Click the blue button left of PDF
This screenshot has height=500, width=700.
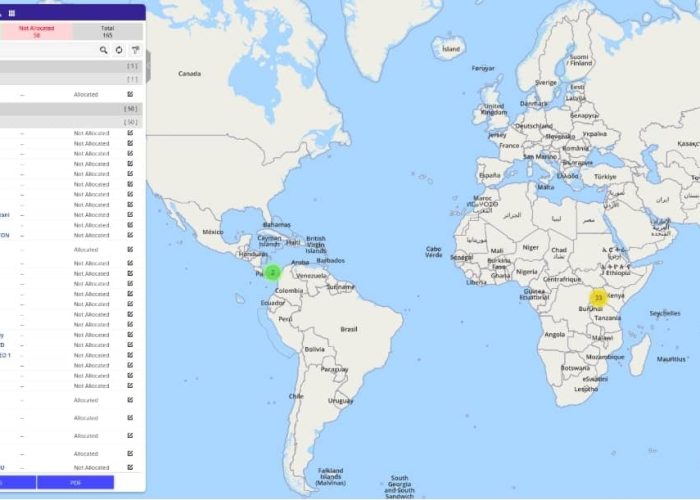17,482
